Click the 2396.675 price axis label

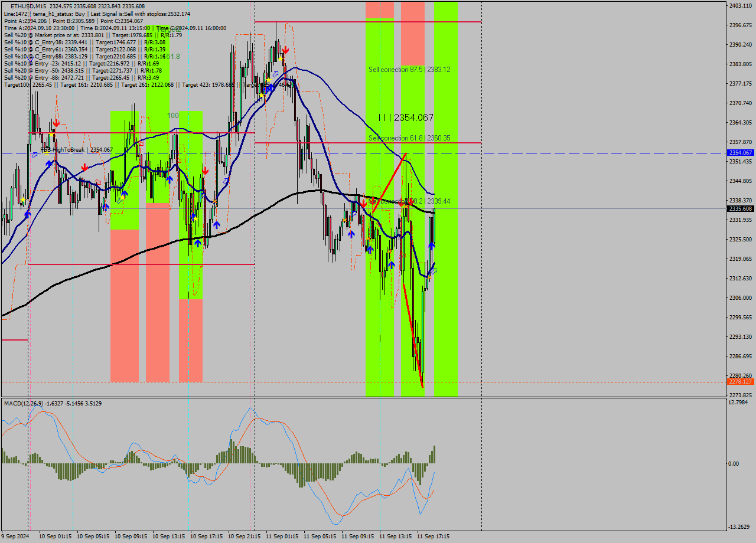coord(741,25)
